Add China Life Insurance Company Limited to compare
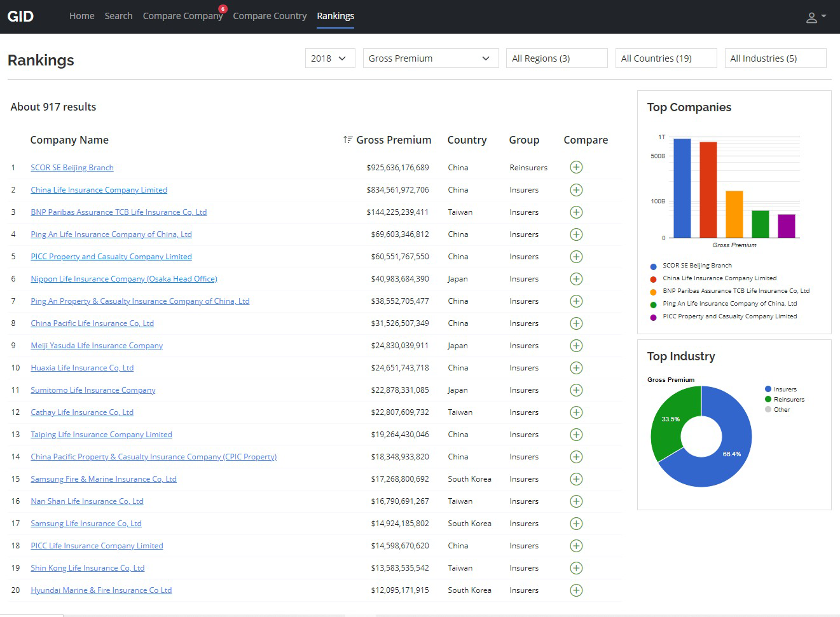This screenshot has width=840, height=617. click(576, 189)
